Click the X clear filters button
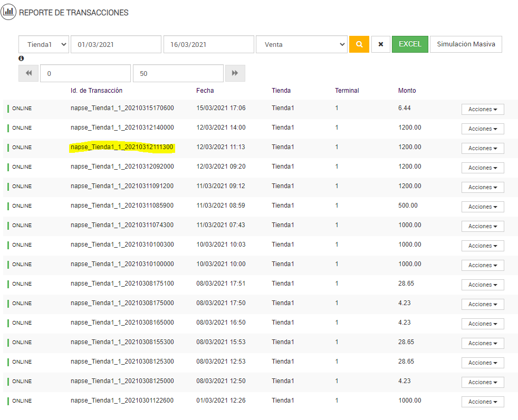This screenshot has height=420, width=518. [380, 44]
